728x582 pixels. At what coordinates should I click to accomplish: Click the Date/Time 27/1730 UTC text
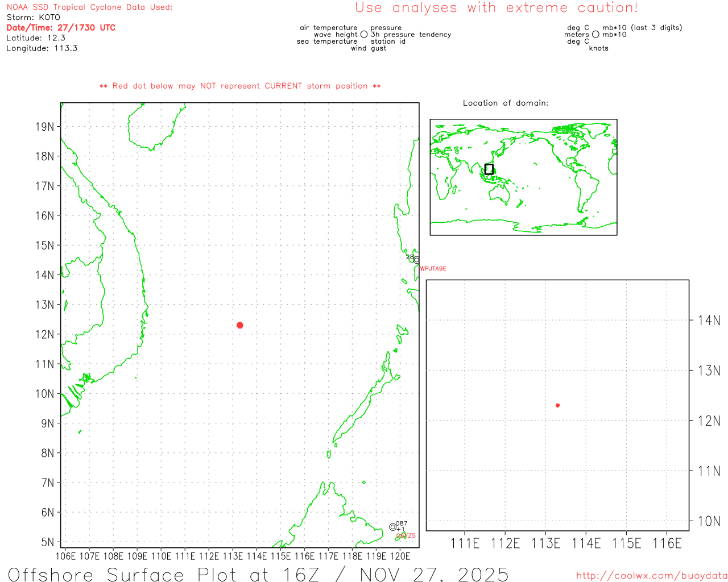61,27
